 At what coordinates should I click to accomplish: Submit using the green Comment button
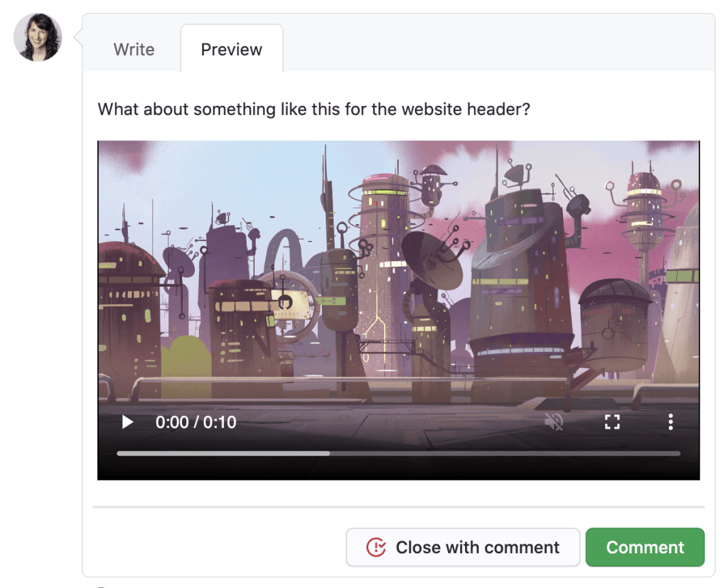coord(645,547)
